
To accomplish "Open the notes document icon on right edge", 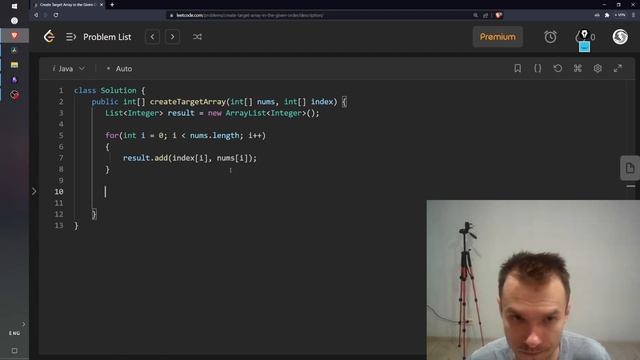I will (x=630, y=168).
